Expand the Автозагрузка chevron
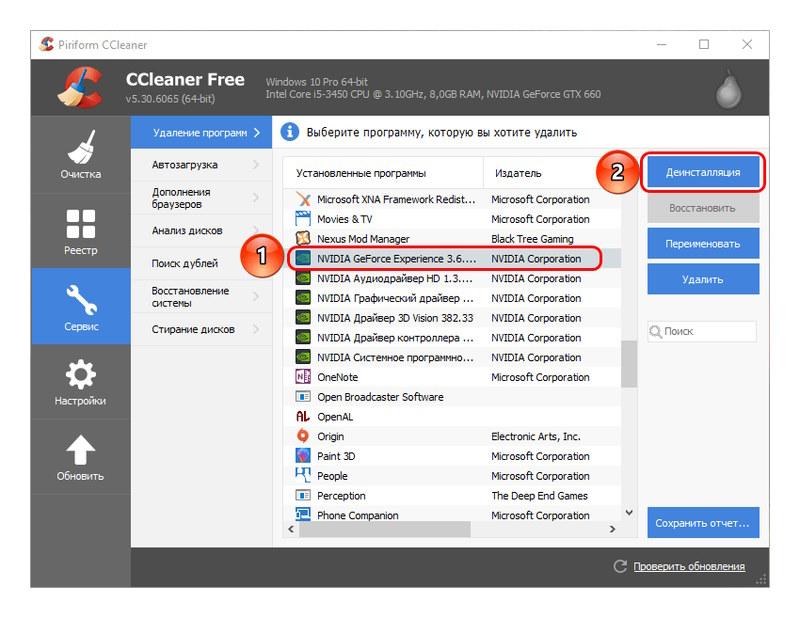800x618 pixels. click(256, 164)
